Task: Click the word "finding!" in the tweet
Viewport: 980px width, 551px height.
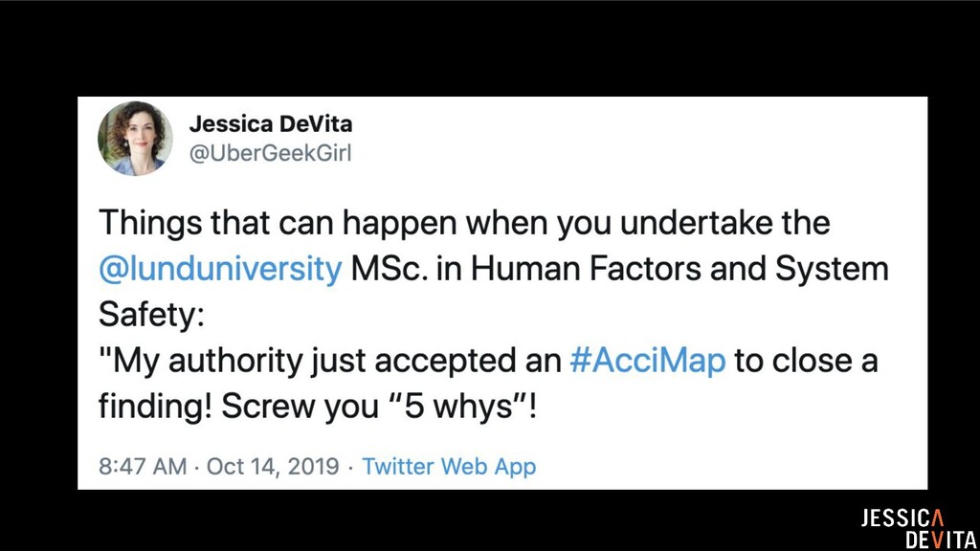Action: (155, 408)
